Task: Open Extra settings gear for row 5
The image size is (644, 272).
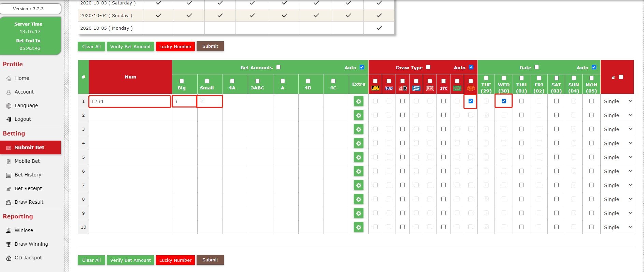Action: click(x=358, y=157)
